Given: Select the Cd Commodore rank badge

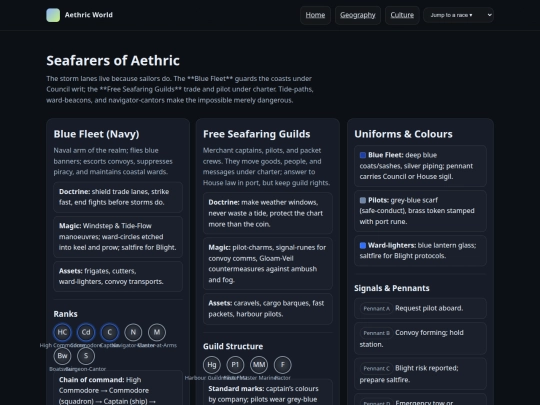Looking at the screenshot, I should [x=86, y=332].
